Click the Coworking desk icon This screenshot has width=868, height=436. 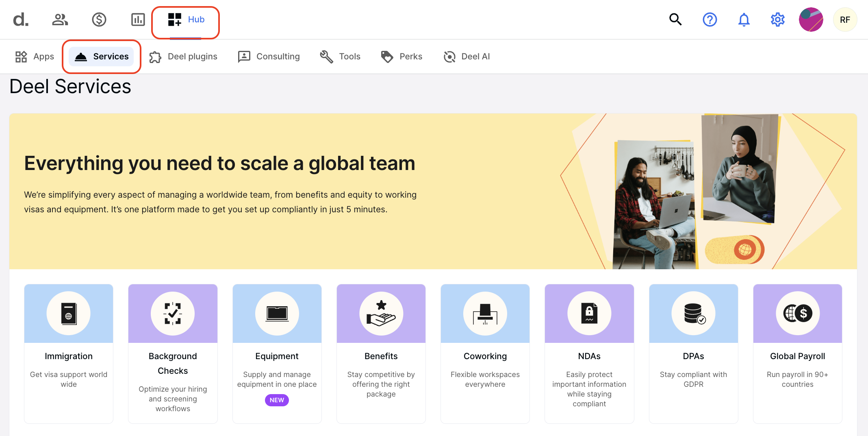(x=485, y=314)
